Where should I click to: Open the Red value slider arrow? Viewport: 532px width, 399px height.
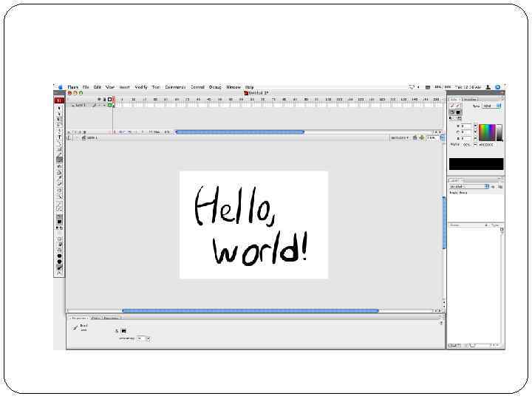[475, 126]
